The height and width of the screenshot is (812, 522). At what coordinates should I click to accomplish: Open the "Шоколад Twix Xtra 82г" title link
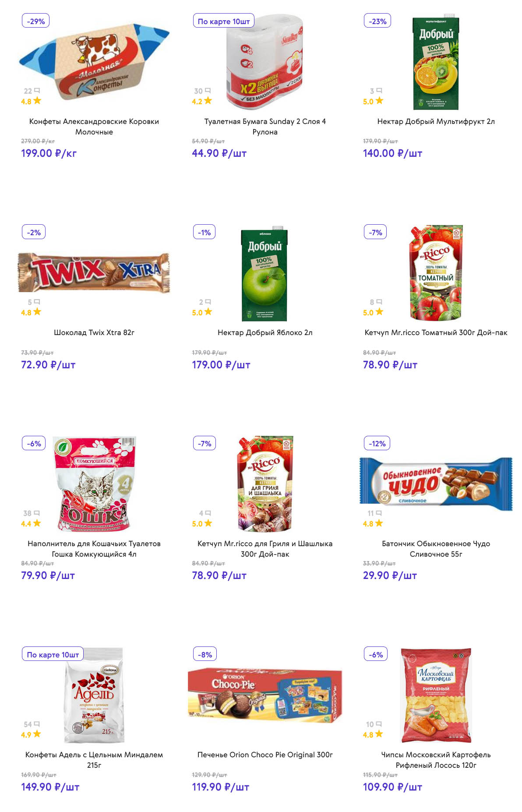click(94, 332)
